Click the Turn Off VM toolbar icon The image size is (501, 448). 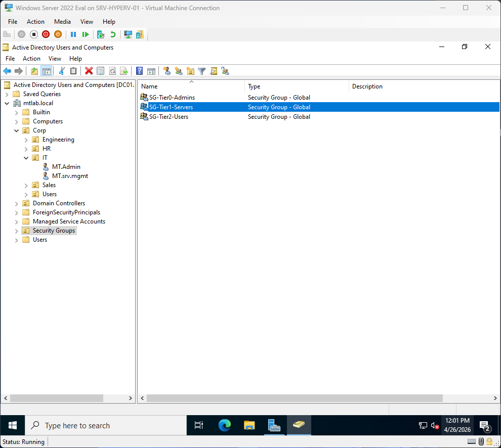(33, 34)
